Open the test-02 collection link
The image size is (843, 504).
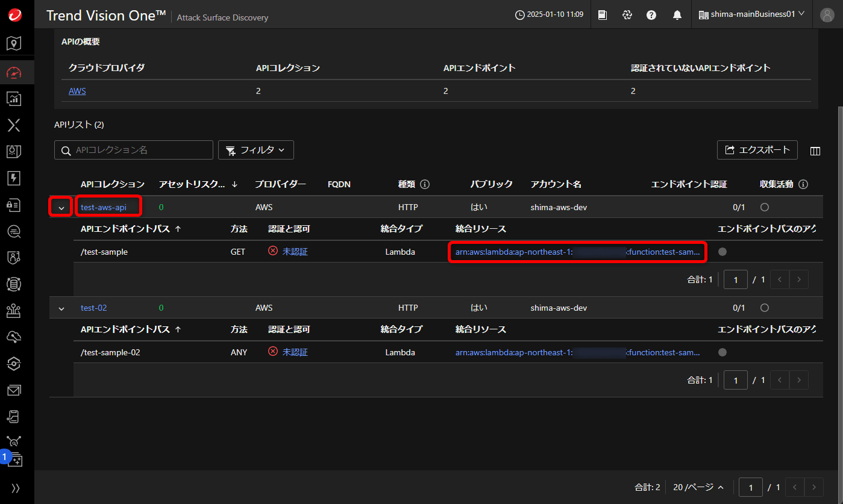click(x=93, y=308)
